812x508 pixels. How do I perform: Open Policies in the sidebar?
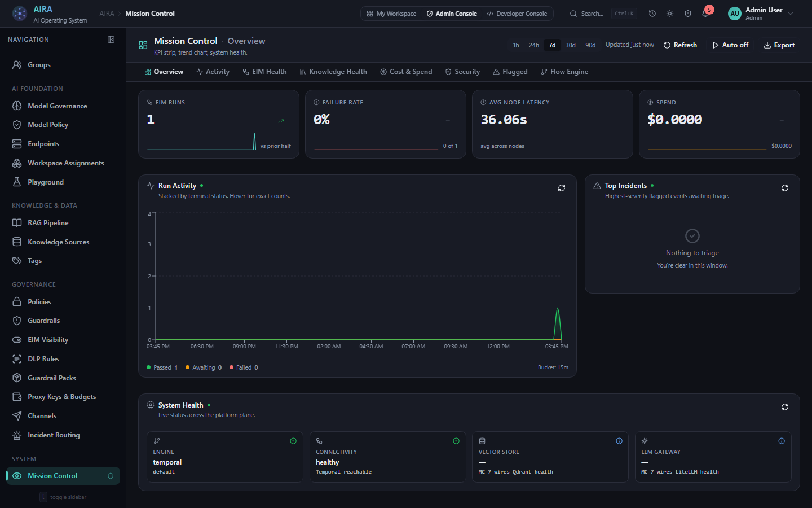coord(63,302)
